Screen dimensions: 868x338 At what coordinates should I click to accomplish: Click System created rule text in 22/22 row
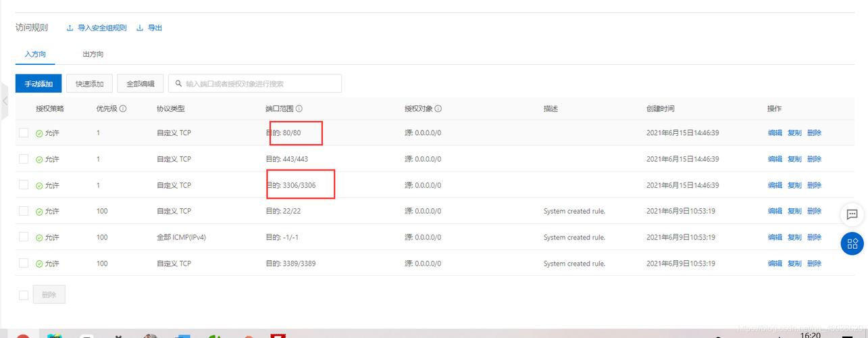(574, 212)
